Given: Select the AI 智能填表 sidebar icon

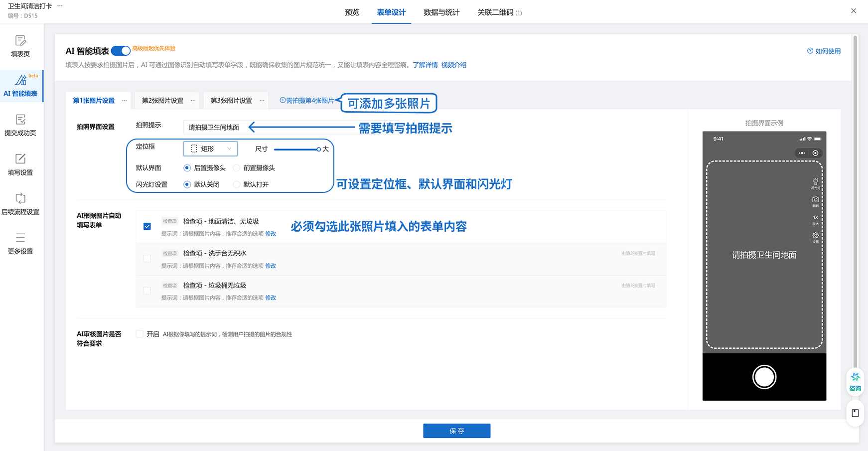Looking at the screenshot, I should tap(20, 80).
